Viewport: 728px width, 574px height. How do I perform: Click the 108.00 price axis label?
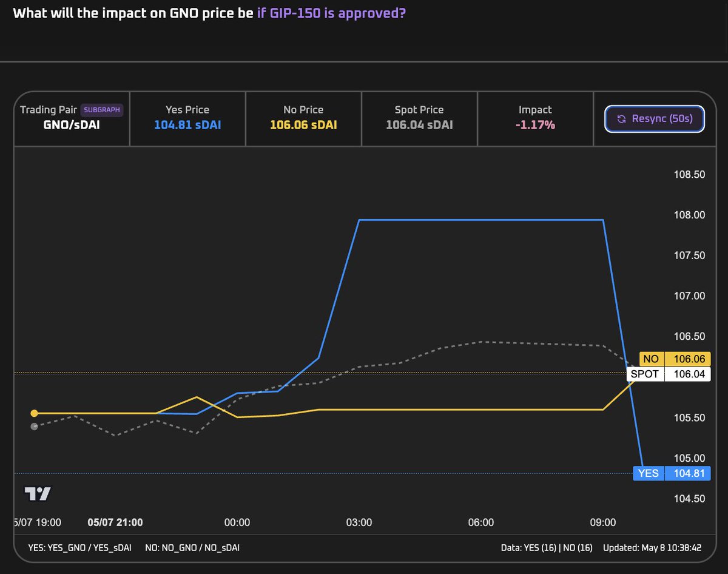coord(690,215)
